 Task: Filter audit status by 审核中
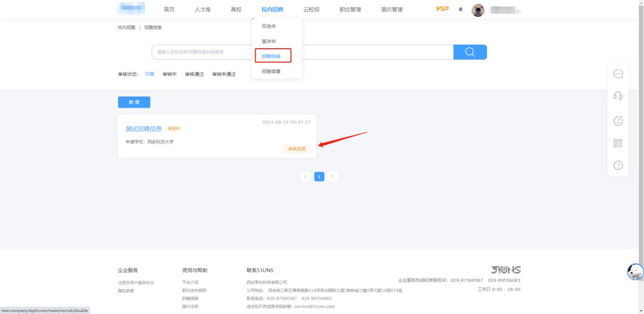[x=169, y=74]
